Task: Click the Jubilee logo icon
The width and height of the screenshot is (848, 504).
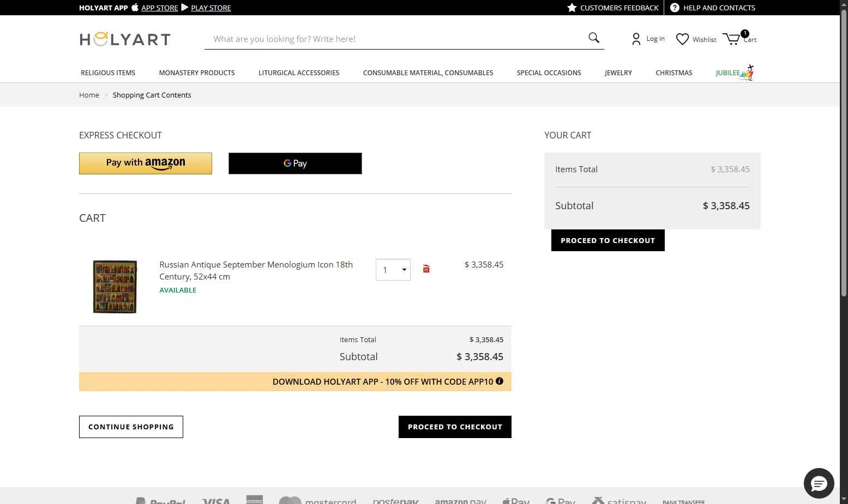Action: click(x=747, y=72)
